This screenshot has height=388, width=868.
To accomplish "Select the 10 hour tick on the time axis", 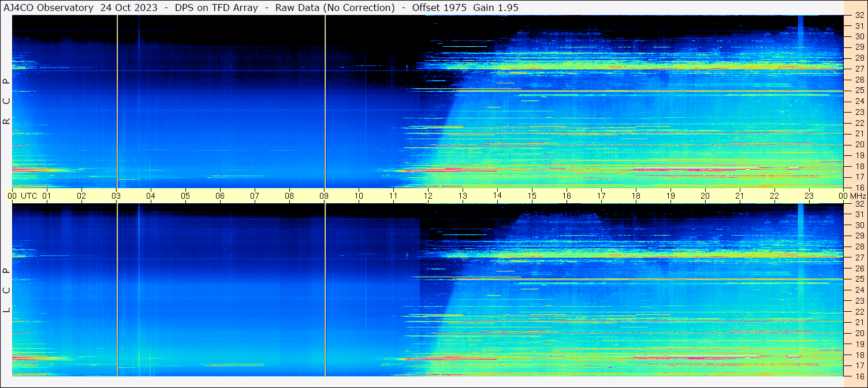I will coord(359,196).
